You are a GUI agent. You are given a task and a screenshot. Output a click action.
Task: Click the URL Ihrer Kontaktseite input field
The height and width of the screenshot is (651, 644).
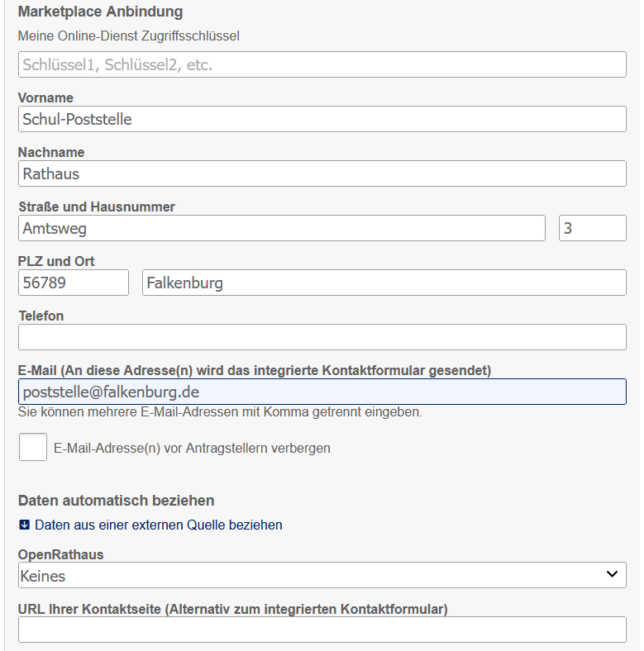click(322, 630)
